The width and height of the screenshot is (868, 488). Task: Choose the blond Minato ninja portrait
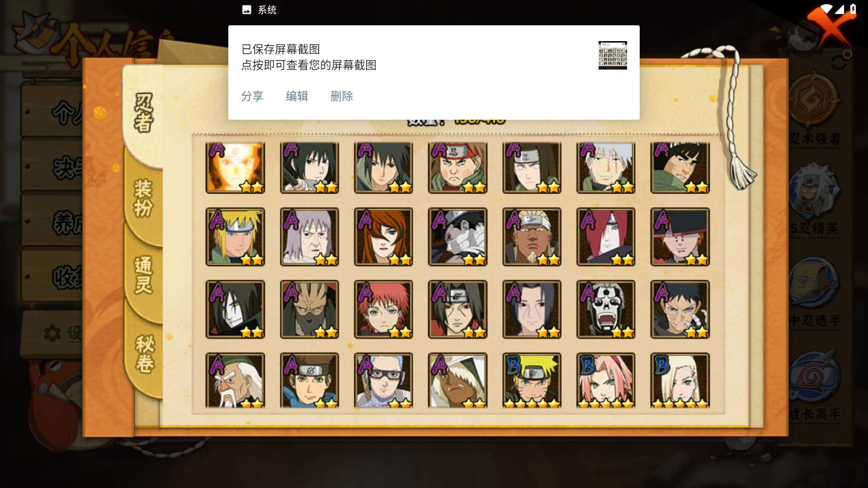235,237
